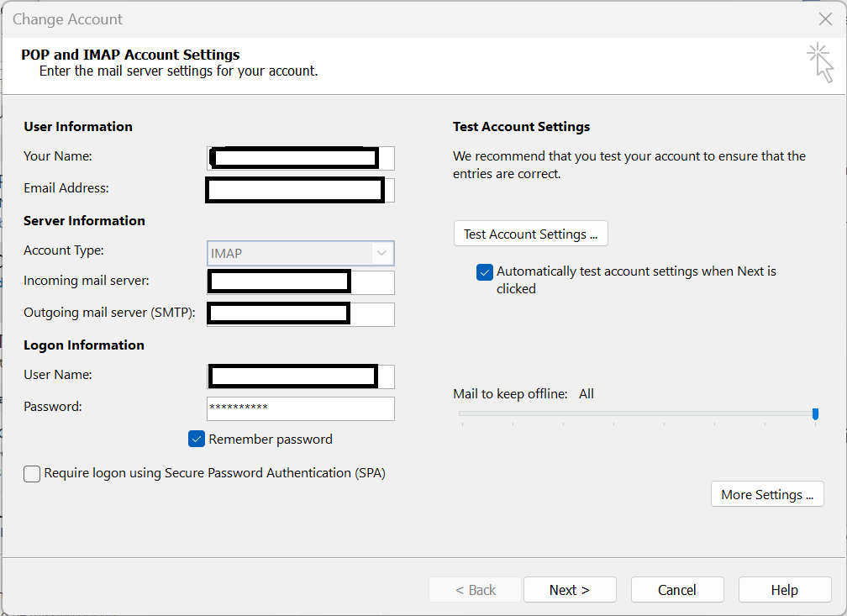Close the Change Account dialog
Screen dimensions: 847x616
[x=825, y=18]
